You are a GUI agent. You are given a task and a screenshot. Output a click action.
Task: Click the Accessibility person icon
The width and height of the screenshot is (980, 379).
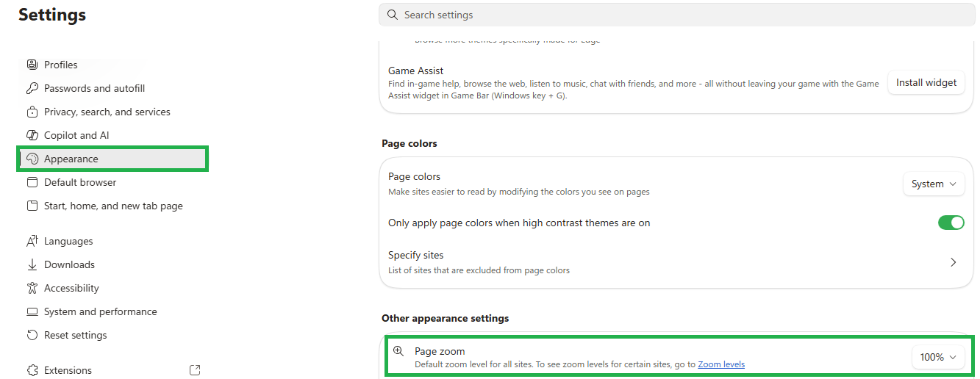[32, 288]
